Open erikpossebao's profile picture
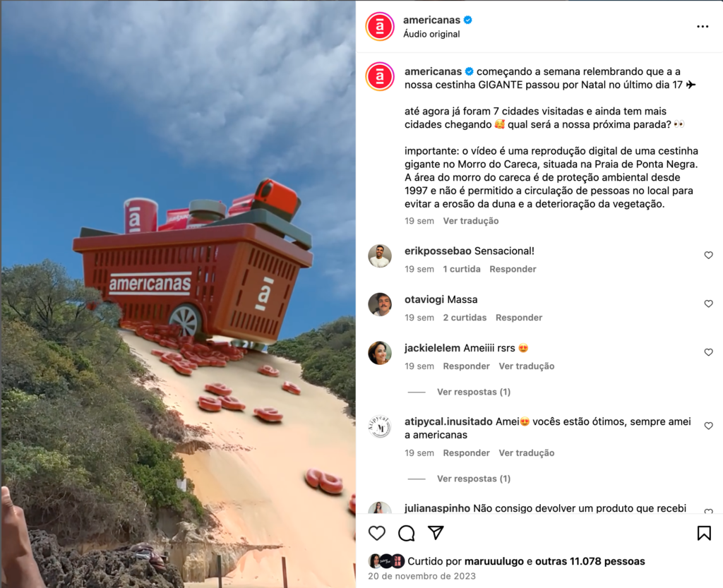 [x=380, y=256]
